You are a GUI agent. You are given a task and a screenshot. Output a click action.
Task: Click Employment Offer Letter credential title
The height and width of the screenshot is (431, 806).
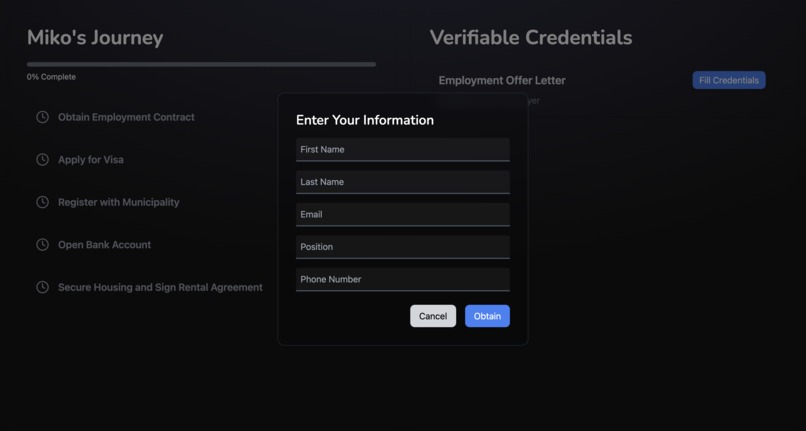tap(502, 80)
